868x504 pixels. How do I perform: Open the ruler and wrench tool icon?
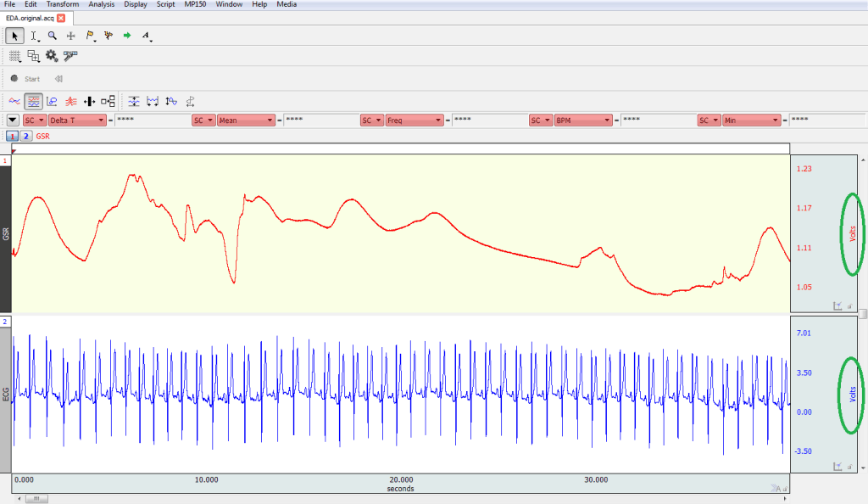pyautogui.click(x=70, y=55)
